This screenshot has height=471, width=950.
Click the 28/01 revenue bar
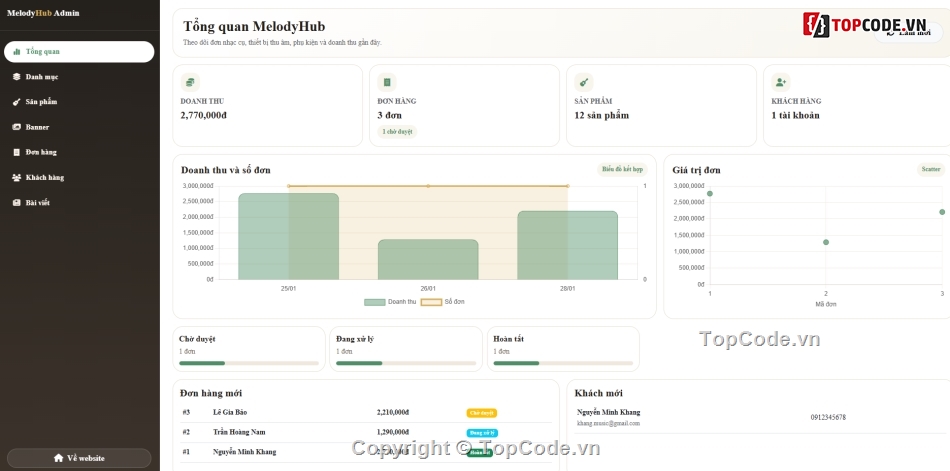[568, 246]
